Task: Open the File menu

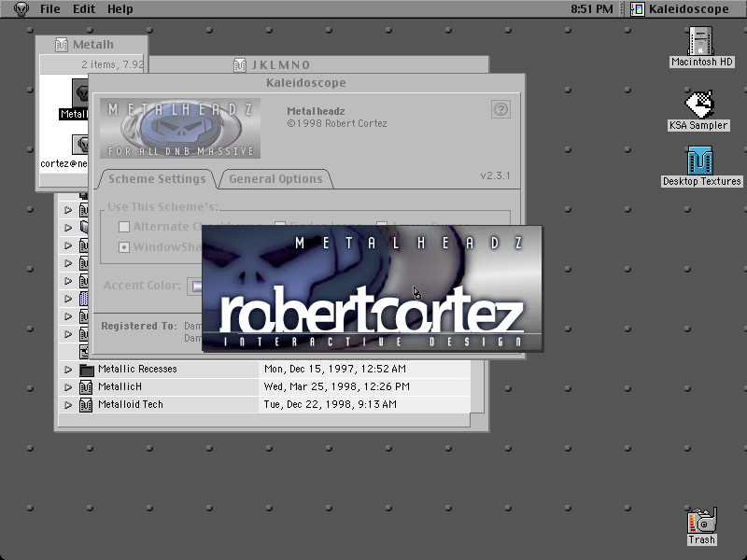Action: pyautogui.click(x=50, y=9)
